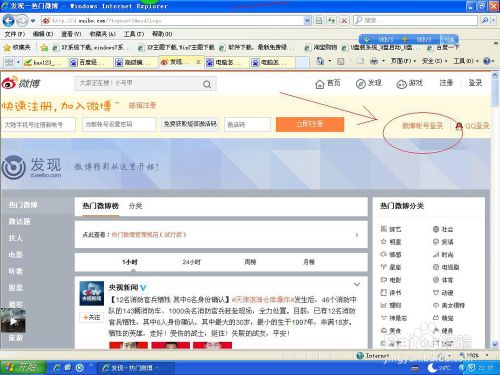The image size is (500, 375).
Task: Click the 社会 category link
Action: click(x=443, y=229)
